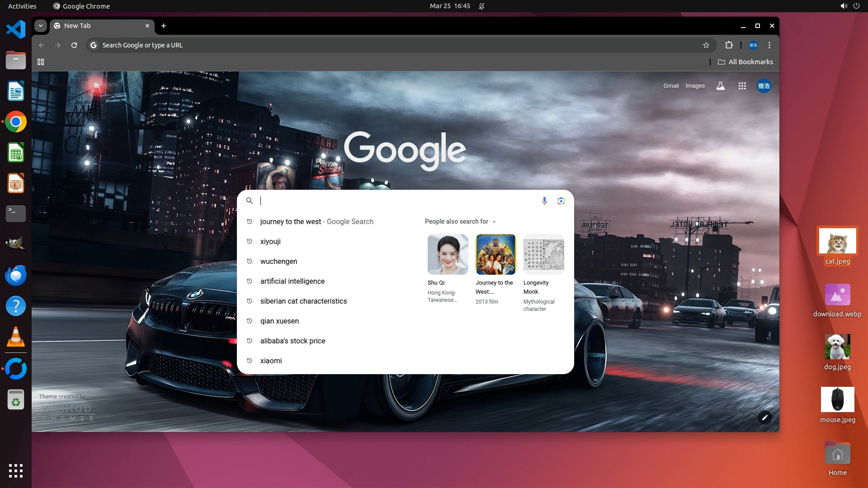This screenshot has width=868, height=488.
Task: Open the Gmail link
Action: coord(671,86)
